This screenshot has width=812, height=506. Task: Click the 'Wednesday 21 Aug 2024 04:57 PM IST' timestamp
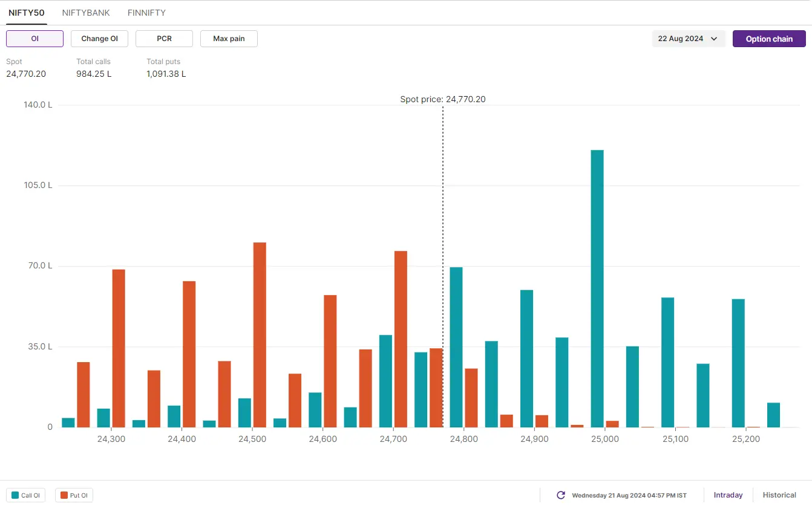(629, 495)
